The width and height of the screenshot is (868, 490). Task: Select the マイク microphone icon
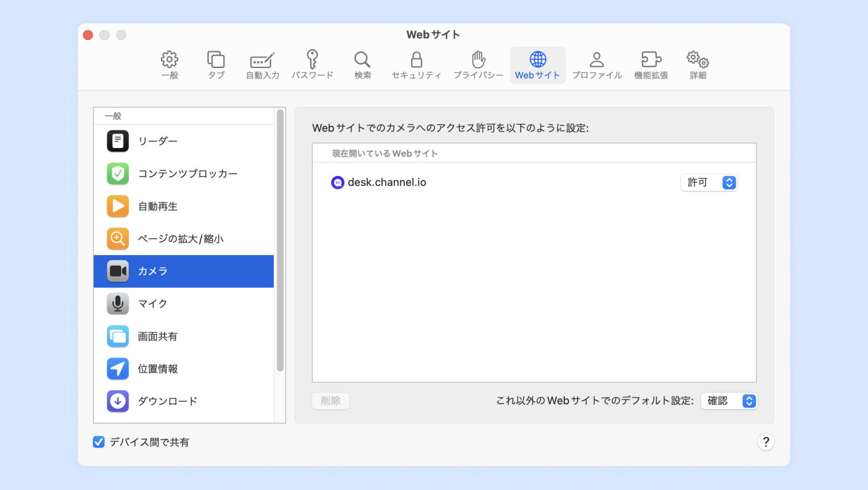pyautogui.click(x=118, y=304)
